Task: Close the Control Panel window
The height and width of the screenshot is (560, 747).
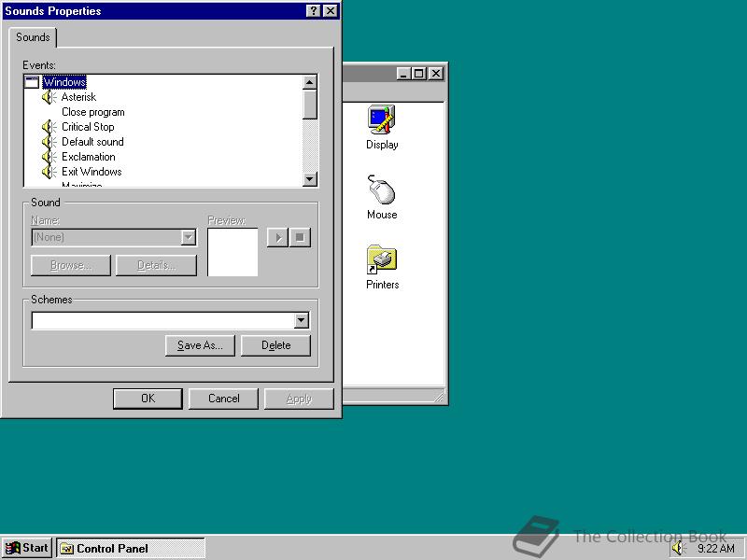Action: (436, 74)
